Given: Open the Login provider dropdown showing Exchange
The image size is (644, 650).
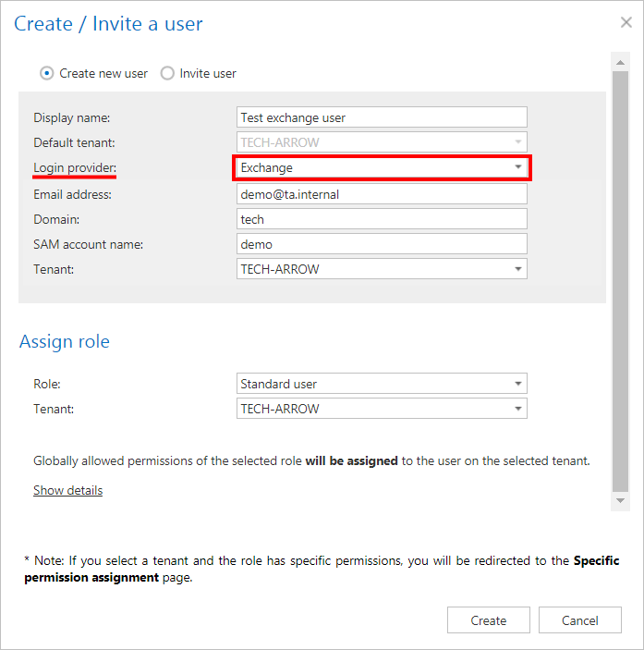Looking at the screenshot, I should pyautogui.click(x=381, y=168).
